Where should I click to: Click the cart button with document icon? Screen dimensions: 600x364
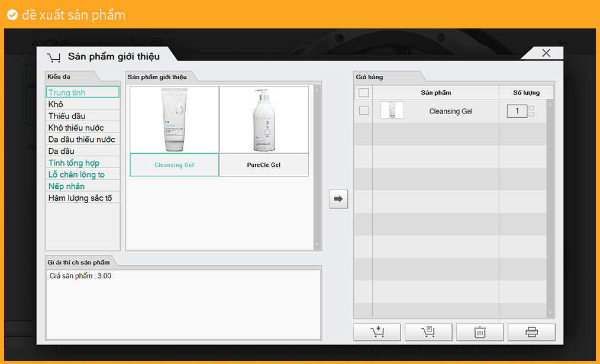pyautogui.click(x=428, y=332)
